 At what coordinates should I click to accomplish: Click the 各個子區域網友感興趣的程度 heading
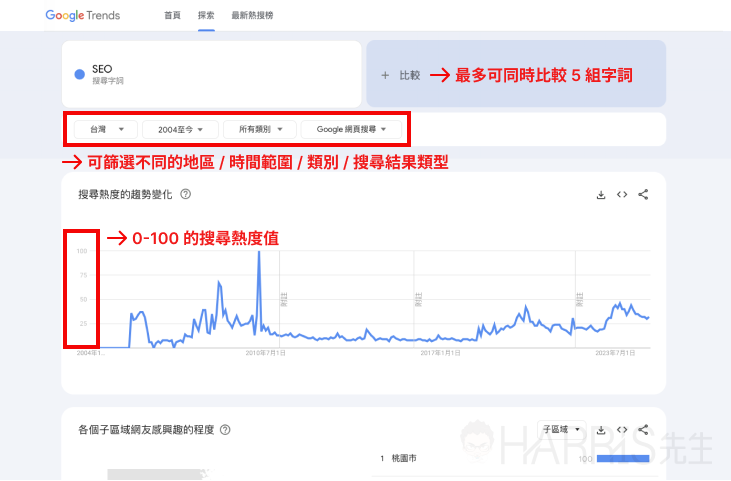(146, 430)
